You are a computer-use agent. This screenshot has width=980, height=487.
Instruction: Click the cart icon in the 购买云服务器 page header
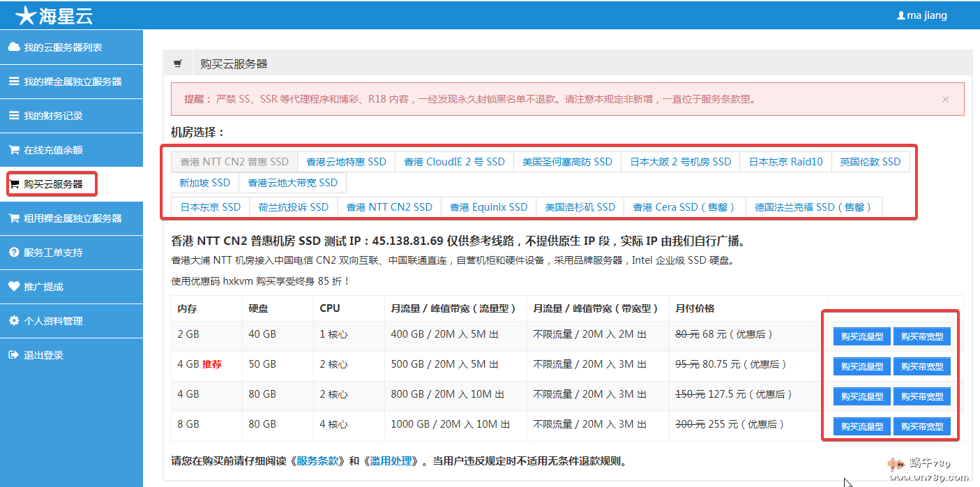(x=178, y=63)
